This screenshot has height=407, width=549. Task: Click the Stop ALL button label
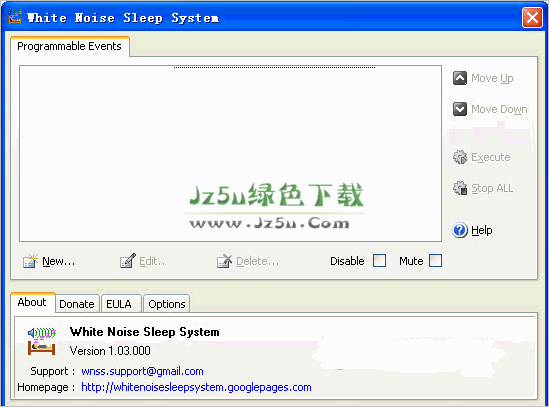(492, 188)
